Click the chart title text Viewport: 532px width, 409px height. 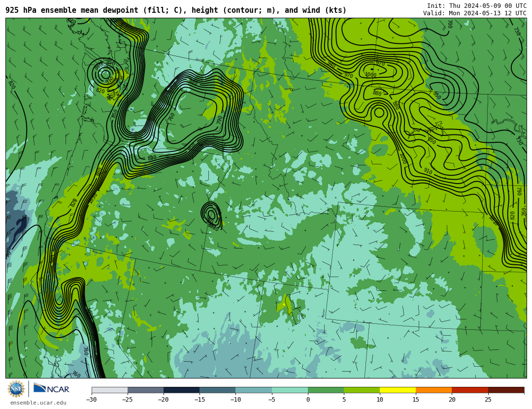(176, 10)
